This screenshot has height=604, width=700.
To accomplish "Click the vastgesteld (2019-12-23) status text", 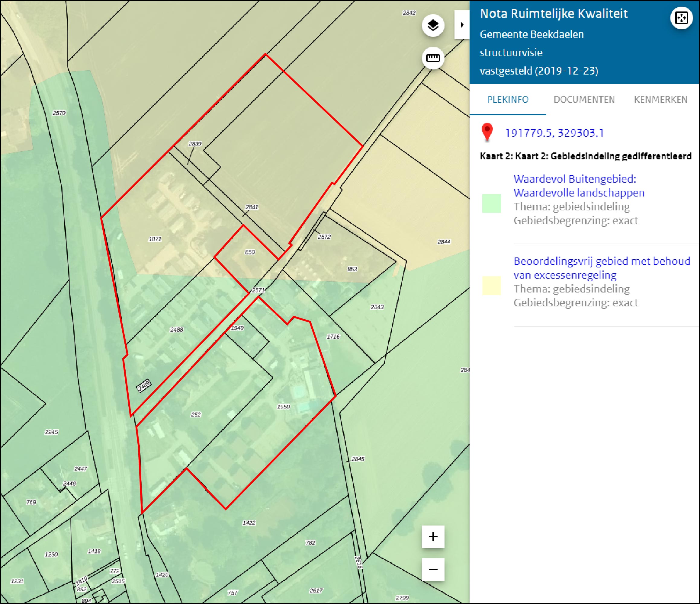I will point(539,71).
